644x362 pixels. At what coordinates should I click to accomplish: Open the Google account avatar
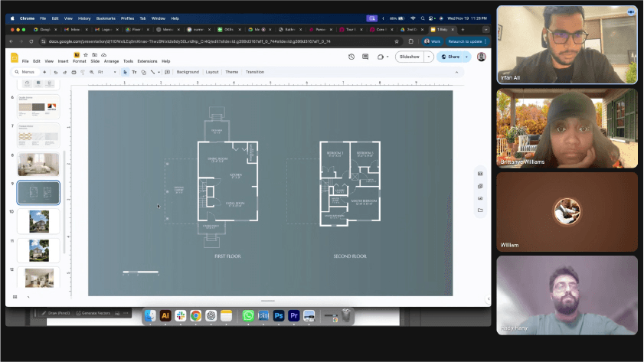click(x=482, y=57)
